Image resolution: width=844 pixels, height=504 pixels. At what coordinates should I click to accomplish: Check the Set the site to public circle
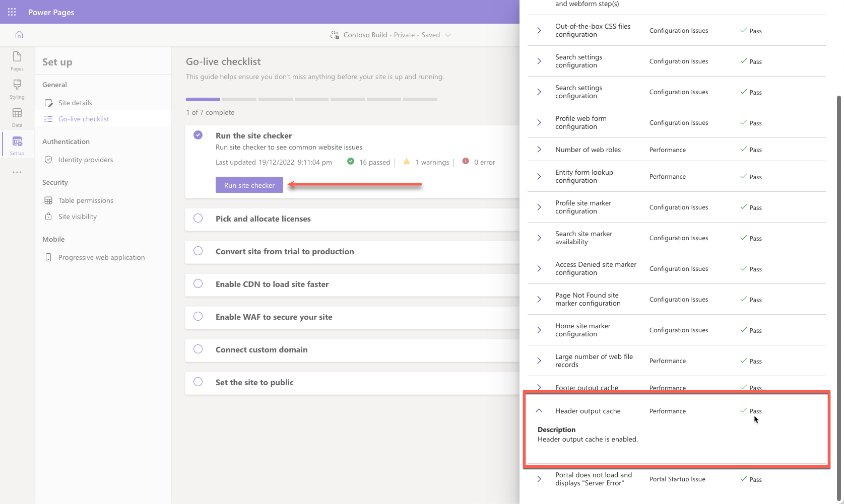tap(198, 382)
